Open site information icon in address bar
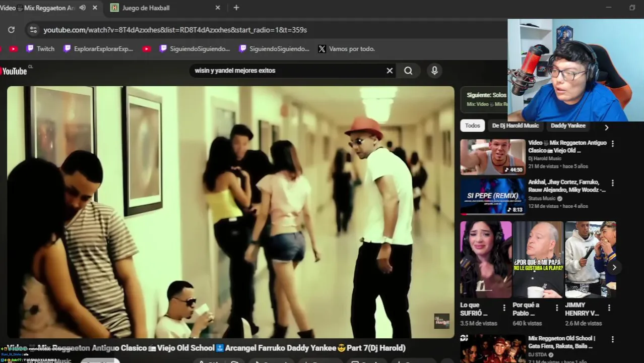Viewport: 644px width, 363px height. coord(33,30)
